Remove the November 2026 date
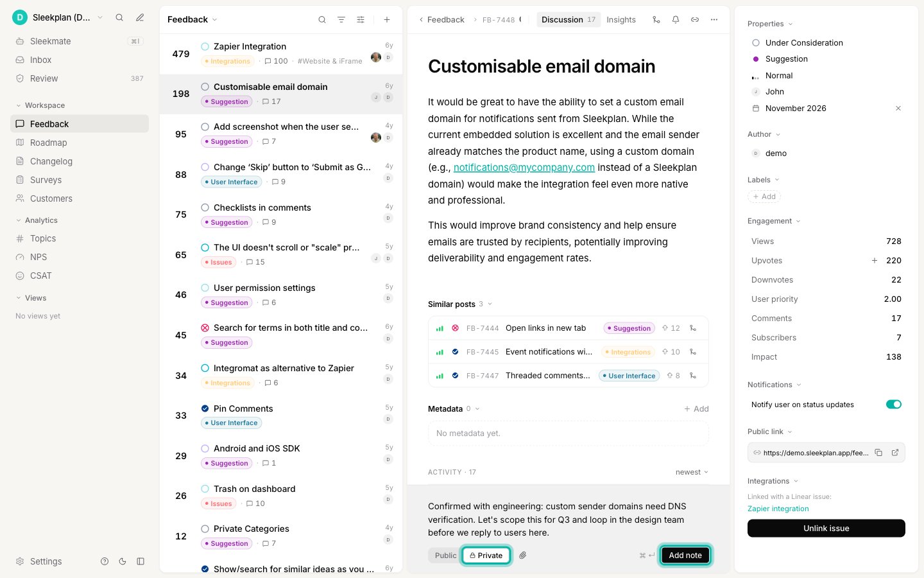Screen dimensions: 924x578 [x=898, y=109]
